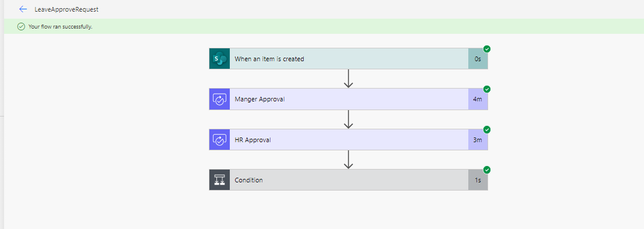Click the Manger Approval step icon
This screenshot has height=229, width=644.
point(219,99)
